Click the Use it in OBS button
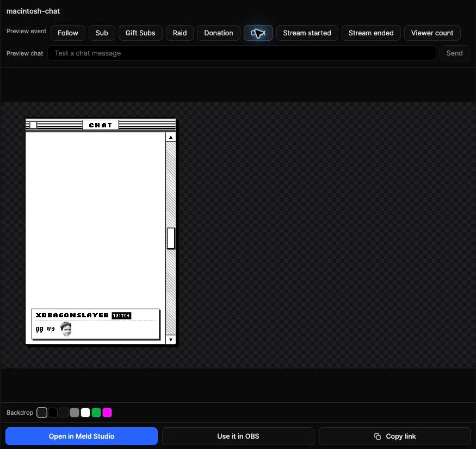The image size is (476, 449). [x=238, y=436]
